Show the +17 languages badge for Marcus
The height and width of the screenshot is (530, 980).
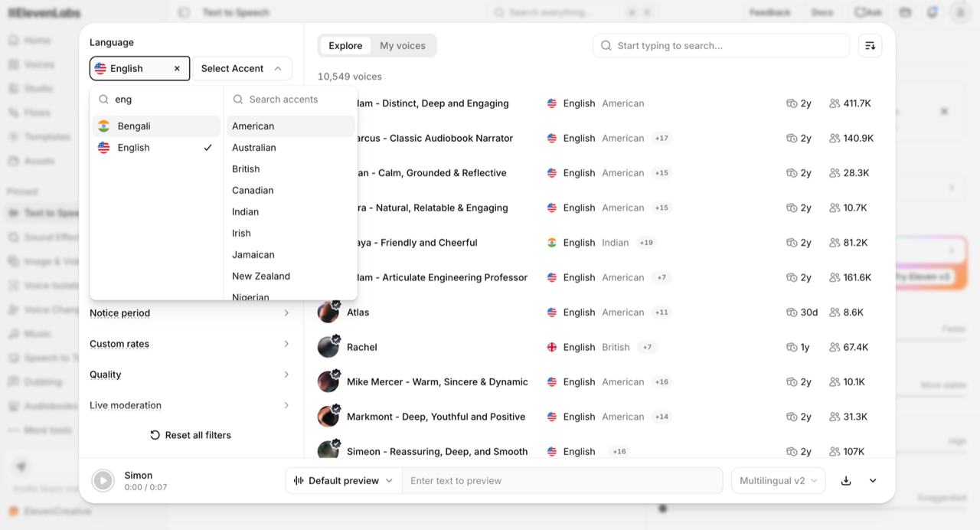[661, 139]
